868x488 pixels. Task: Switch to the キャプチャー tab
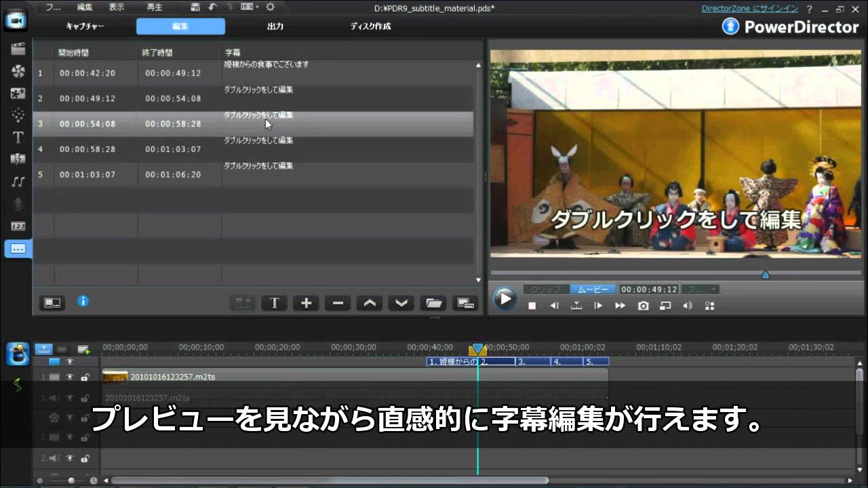85,26
